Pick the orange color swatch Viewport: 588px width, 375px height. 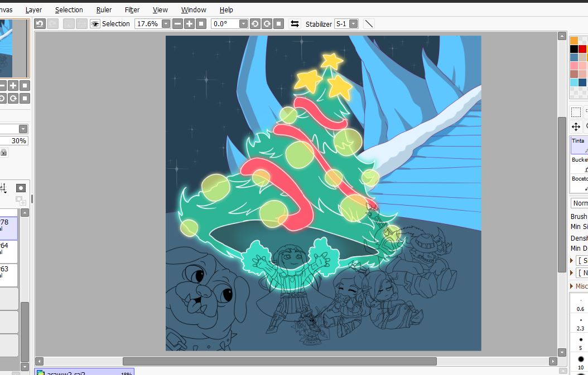573,41
